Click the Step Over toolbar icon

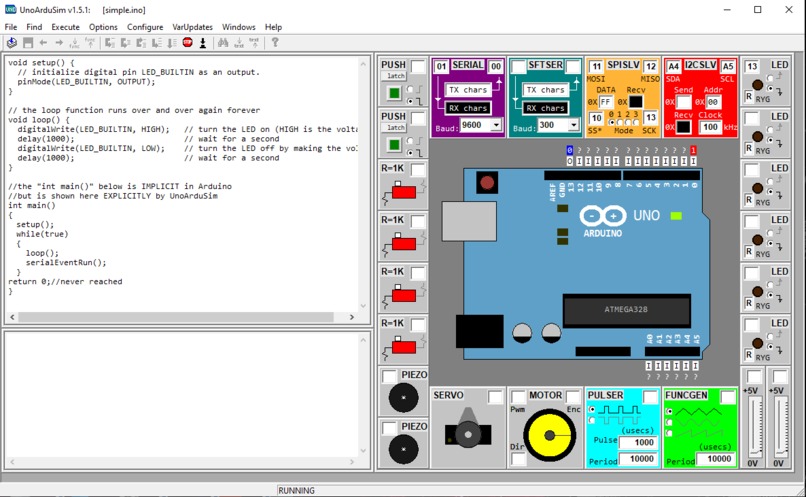tap(125, 43)
